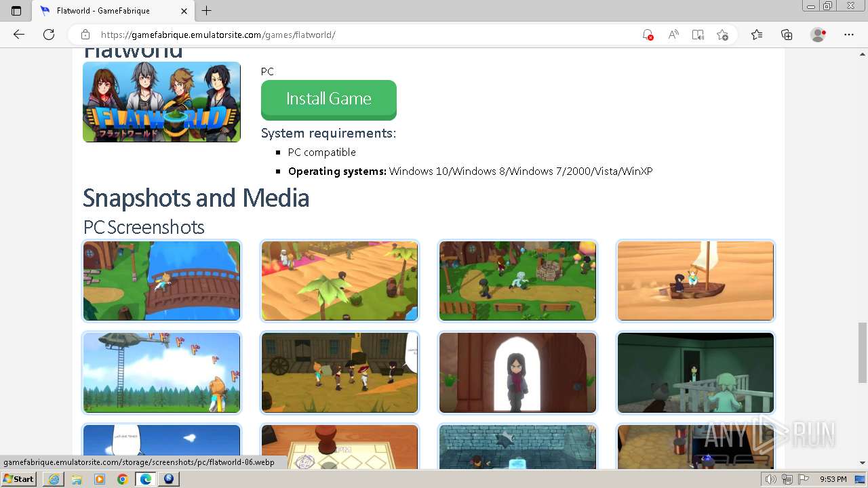
Task: Close the Flatworld tab
Action: click(184, 11)
